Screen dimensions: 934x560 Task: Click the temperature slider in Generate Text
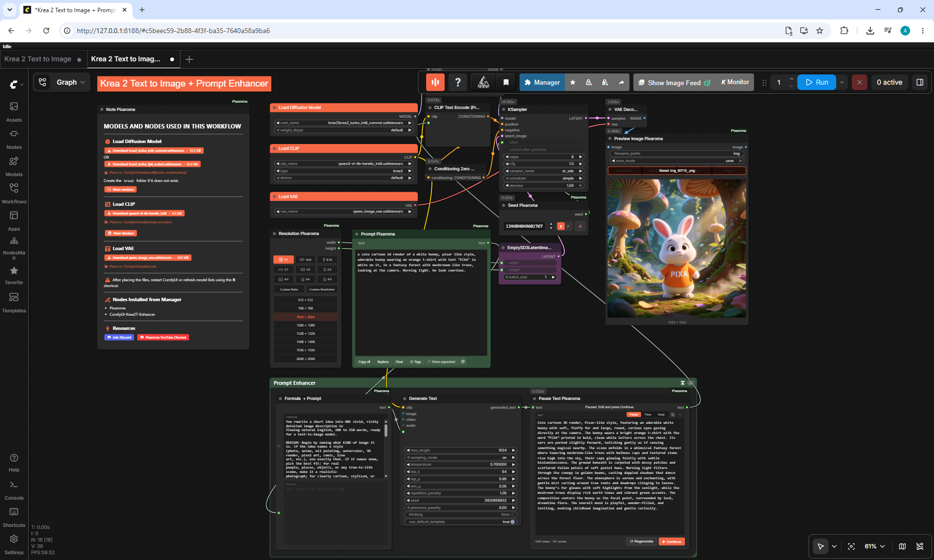coord(460,465)
